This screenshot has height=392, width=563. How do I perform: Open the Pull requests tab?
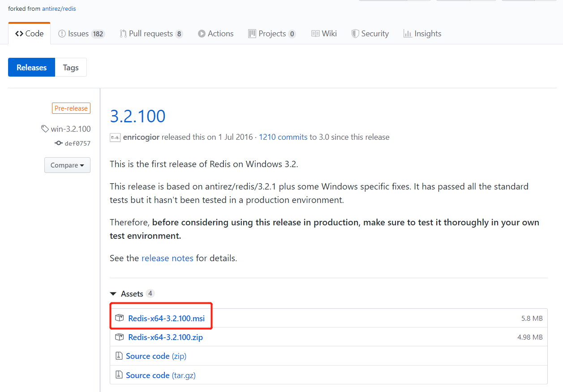click(x=151, y=34)
